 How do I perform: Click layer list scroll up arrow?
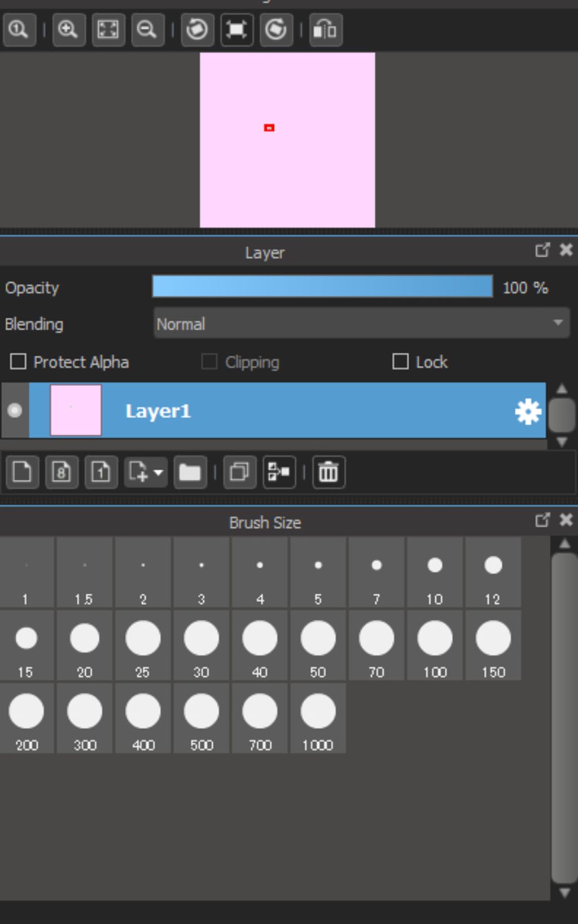[x=562, y=388]
